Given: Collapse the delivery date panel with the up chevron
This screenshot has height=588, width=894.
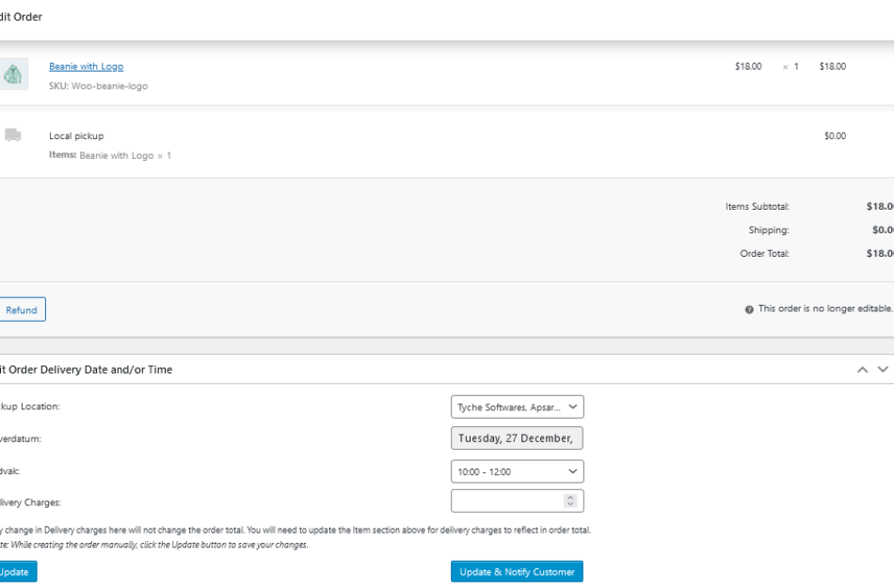Looking at the screenshot, I should [x=862, y=369].
